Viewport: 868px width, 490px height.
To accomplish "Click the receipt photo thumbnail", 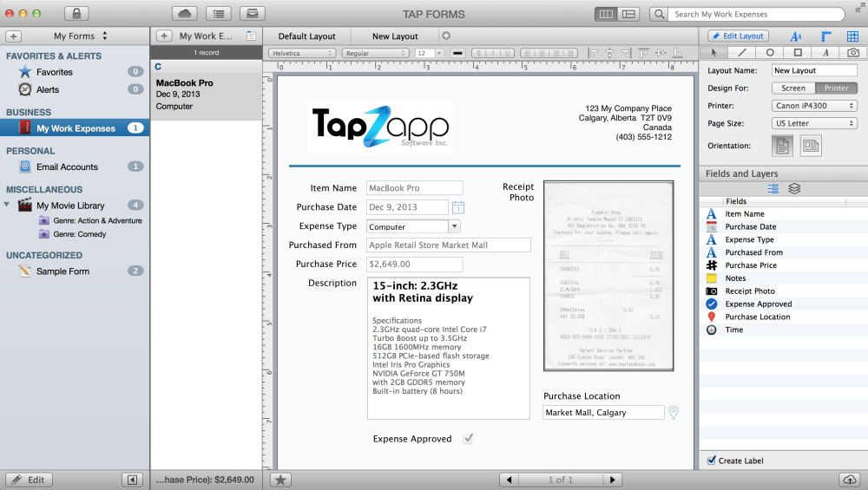I will pos(608,276).
